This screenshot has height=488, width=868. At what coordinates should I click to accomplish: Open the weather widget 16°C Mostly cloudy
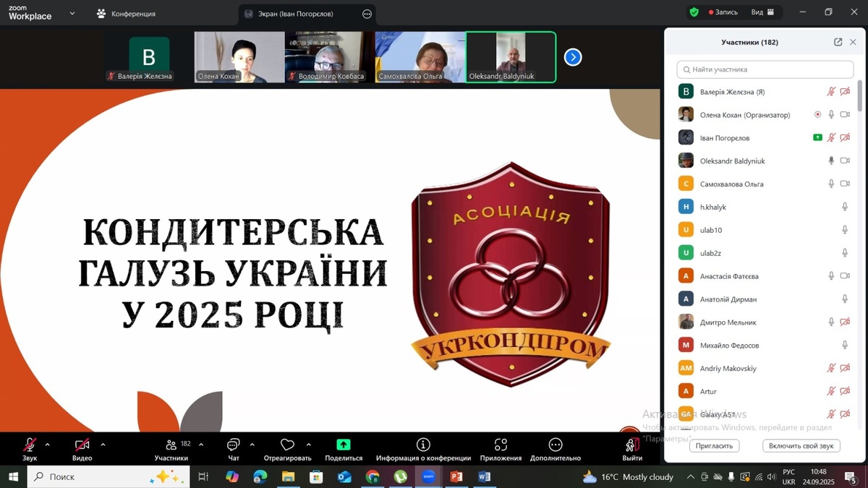click(x=628, y=476)
